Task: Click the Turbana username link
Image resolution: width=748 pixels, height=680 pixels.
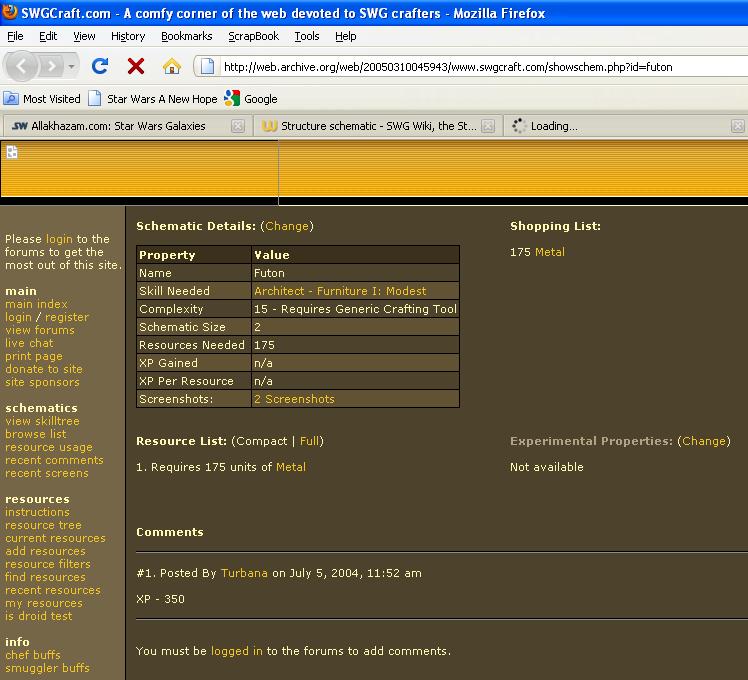Action: click(244, 573)
